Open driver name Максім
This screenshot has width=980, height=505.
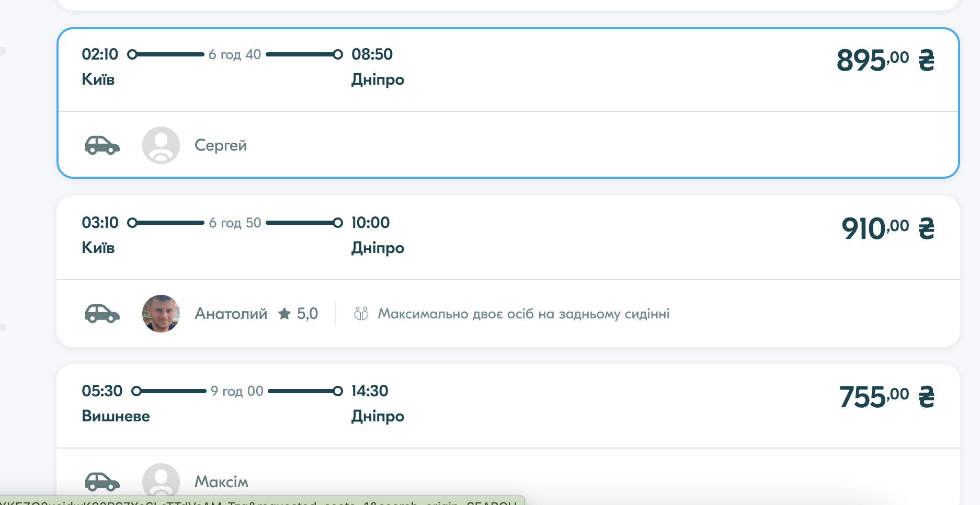coord(221,481)
